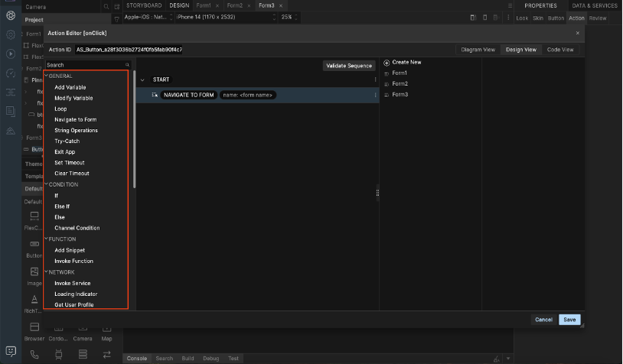The image size is (623, 364).
Task: Click the Navigate to Form action row icon
Action: [155, 95]
